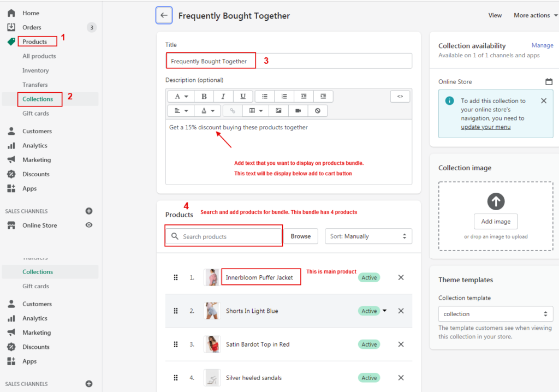The width and height of the screenshot is (559, 392).
Task: Click the back arrow button
Action: click(x=164, y=15)
